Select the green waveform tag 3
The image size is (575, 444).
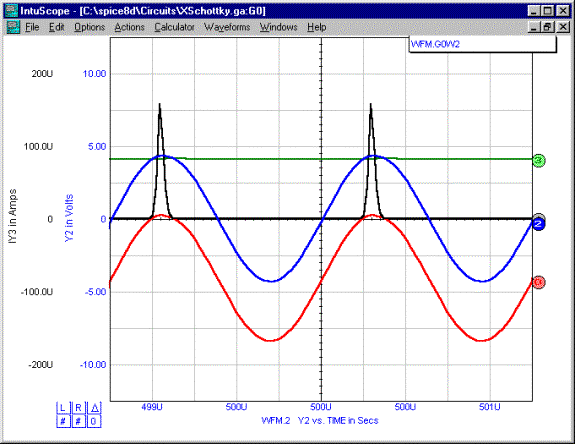(538, 160)
